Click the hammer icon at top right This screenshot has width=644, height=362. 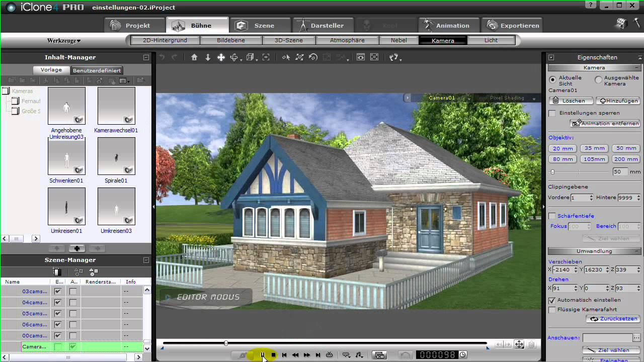tap(637, 24)
